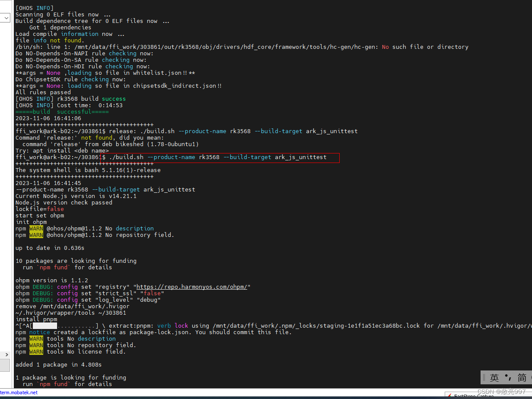Click 'Current Node.js version is v14.21.1' line
This screenshot has height=399, width=532.
tap(76, 196)
